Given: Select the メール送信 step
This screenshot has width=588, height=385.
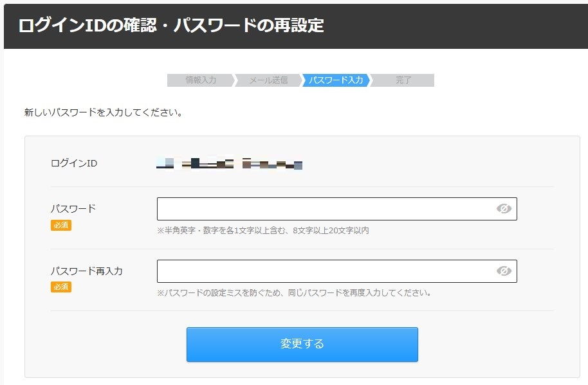Looking at the screenshot, I should [268, 80].
